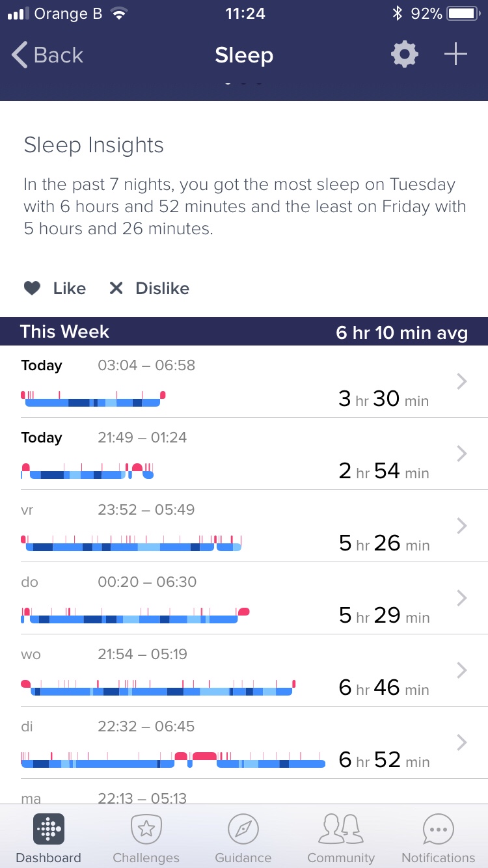The width and height of the screenshot is (488, 868).
Task: Expand the wo 21:54 – 05:19 entry chevron
Action: tap(462, 670)
